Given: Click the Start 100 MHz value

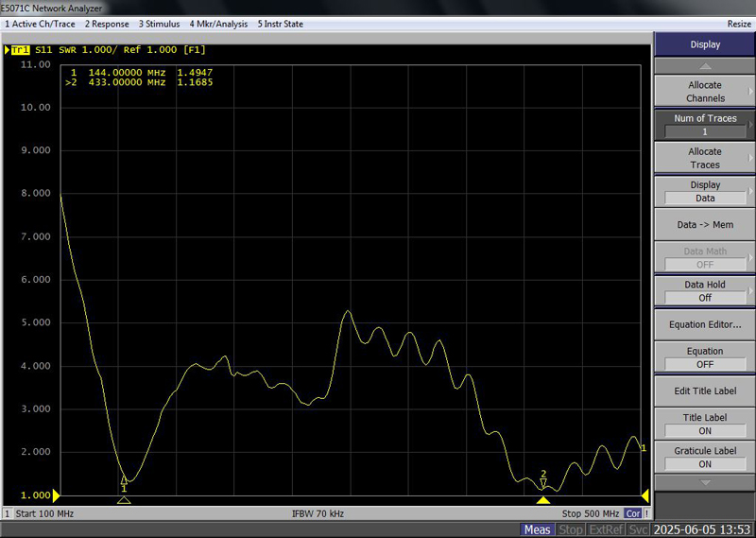Looking at the screenshot, I should pyautogui.click(x=44, y=513).
